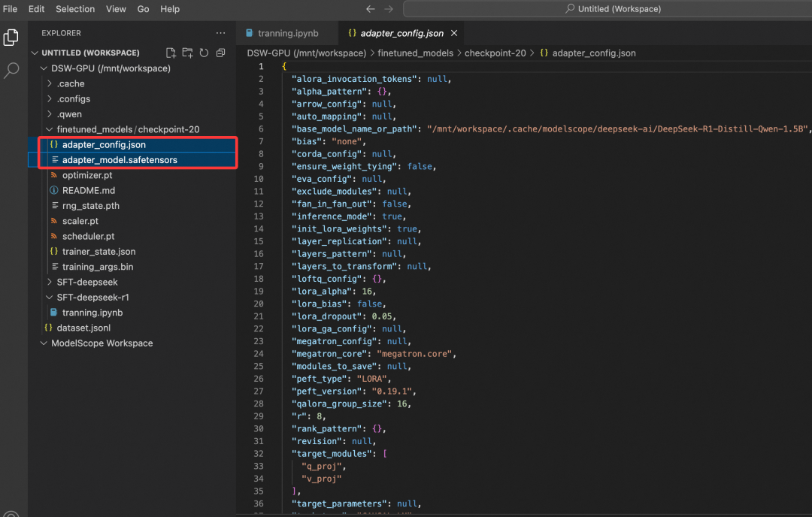Refresh the Explorer tree

point(204,53)
